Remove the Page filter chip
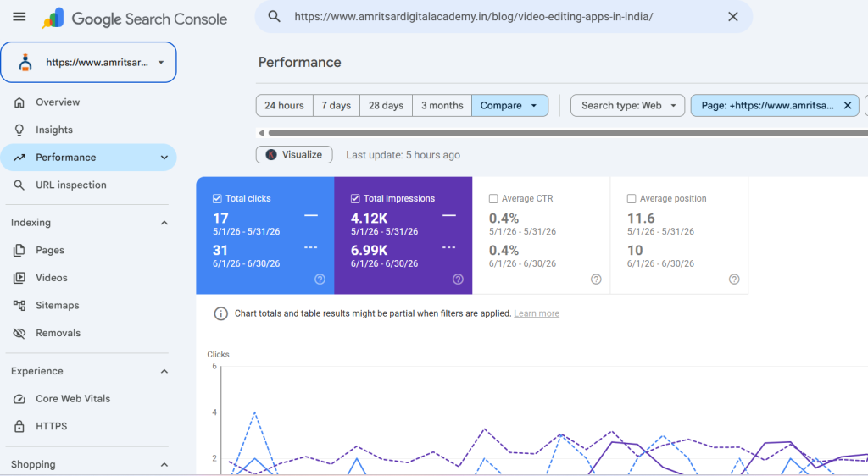The width and height of the screenshot is (868, 476). click(x=848, y=106)
